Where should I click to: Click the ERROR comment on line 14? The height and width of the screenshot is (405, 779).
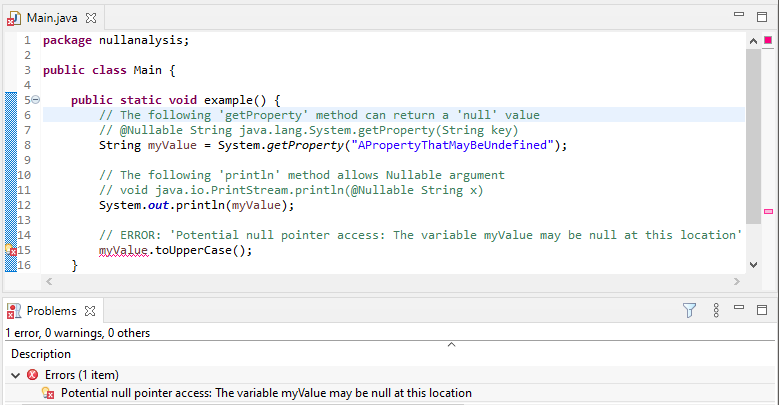click(x=420, y=235)
